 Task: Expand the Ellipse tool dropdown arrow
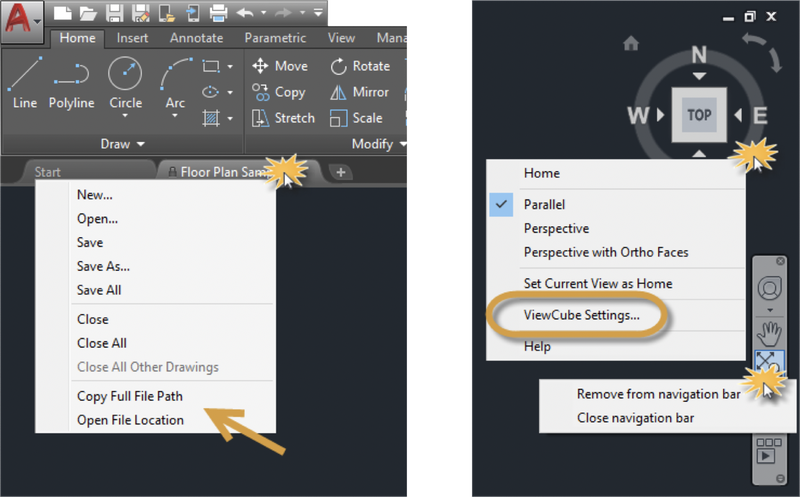[x=230, y=92]
